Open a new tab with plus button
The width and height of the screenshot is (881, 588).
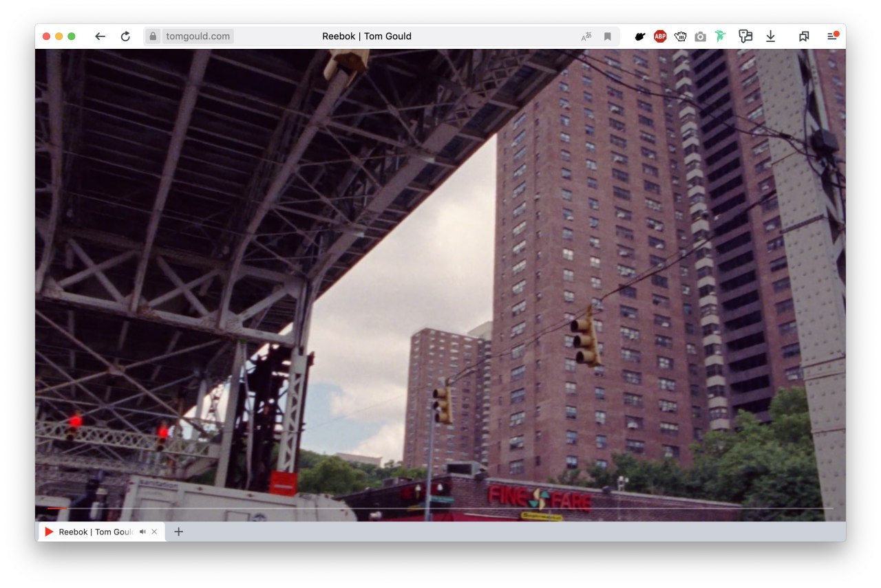click(178, 532)
